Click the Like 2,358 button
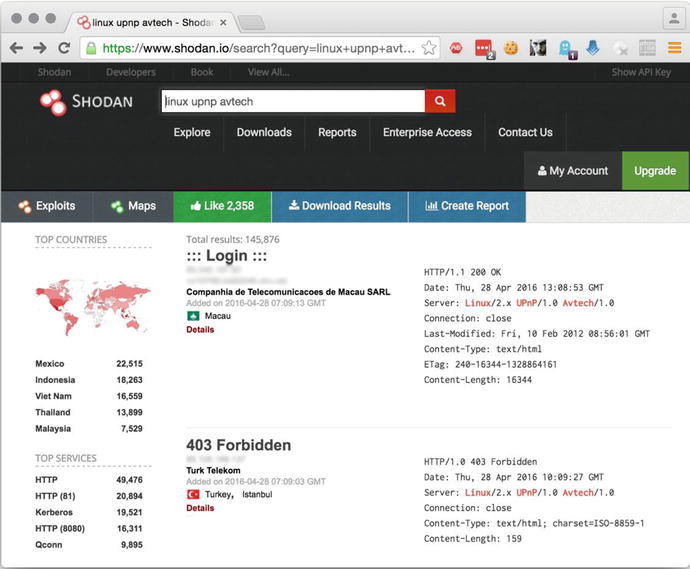Screen dimensions: 690x569 [222, 206]
